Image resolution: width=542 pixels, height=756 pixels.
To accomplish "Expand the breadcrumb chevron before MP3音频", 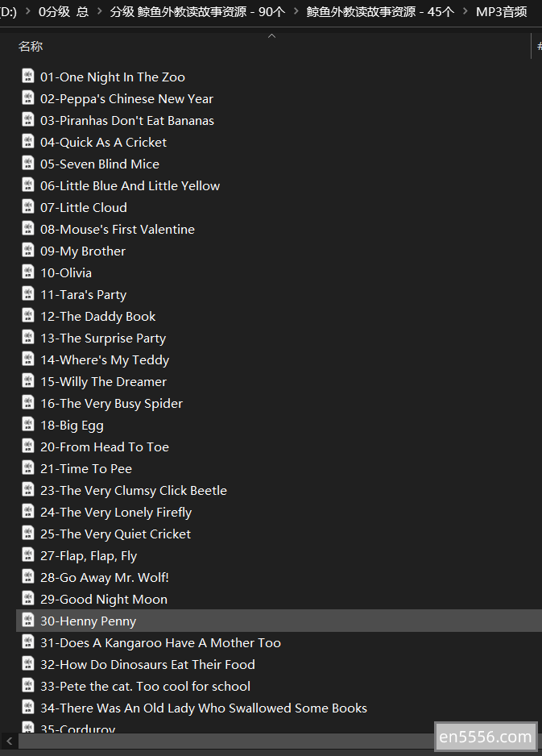I will coord(465,11).
